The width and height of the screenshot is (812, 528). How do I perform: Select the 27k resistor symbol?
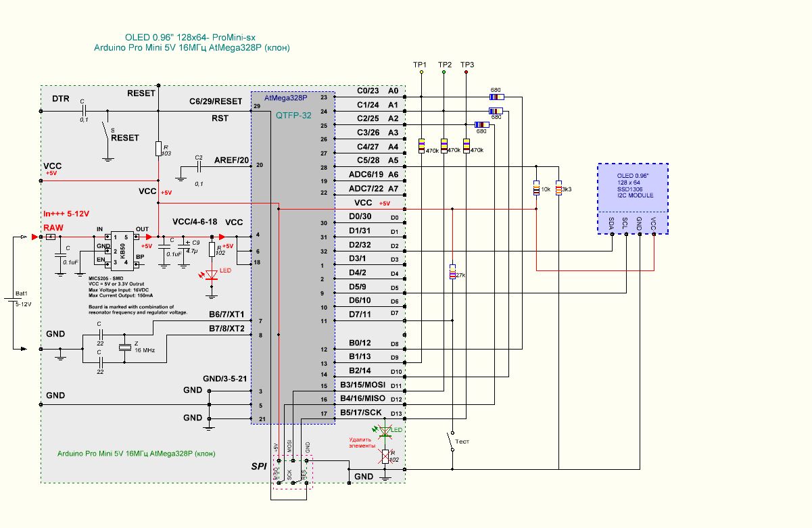(x=452, y=273)
